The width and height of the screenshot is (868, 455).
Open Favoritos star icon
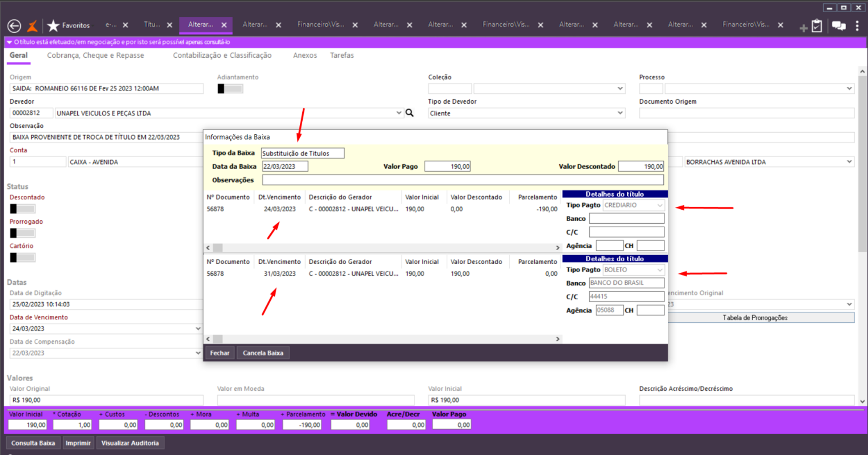(53, 25)
